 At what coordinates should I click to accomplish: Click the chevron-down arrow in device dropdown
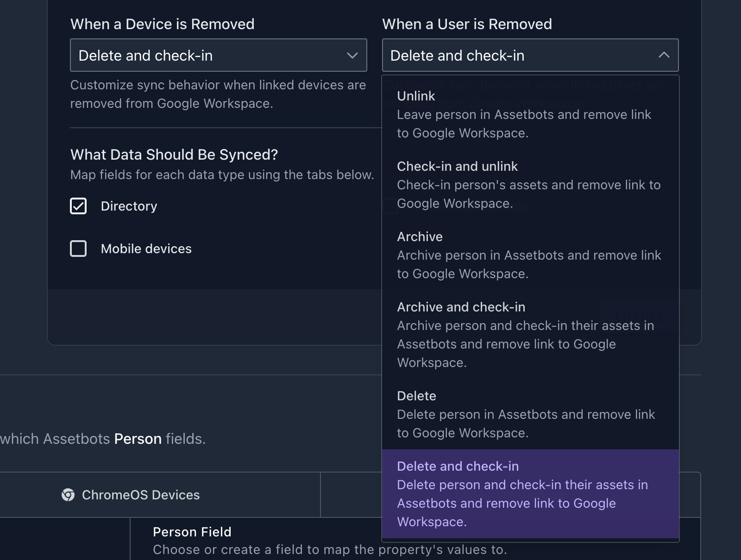point(352,56)
